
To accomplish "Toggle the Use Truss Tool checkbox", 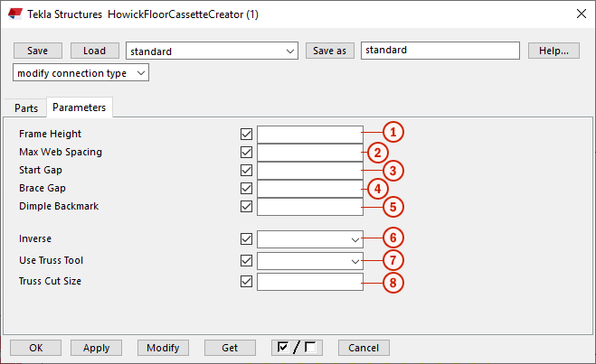I will 246,261.
